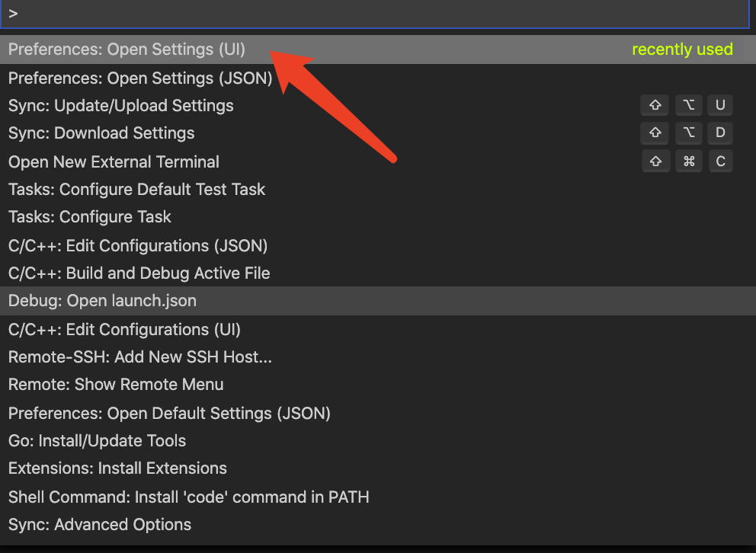Click the Shift key badge on Update/Upload Settings row

[655, 105]
